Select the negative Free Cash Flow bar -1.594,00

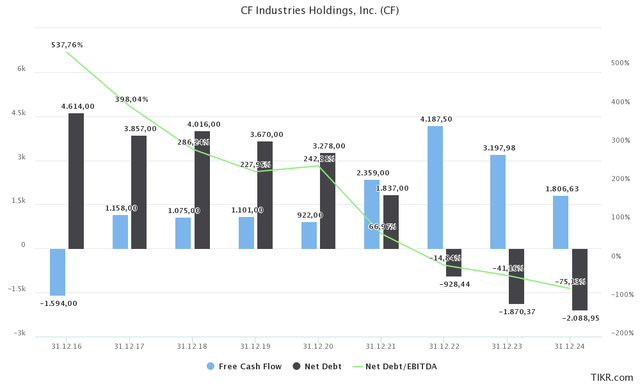click(x=58, y=272)
